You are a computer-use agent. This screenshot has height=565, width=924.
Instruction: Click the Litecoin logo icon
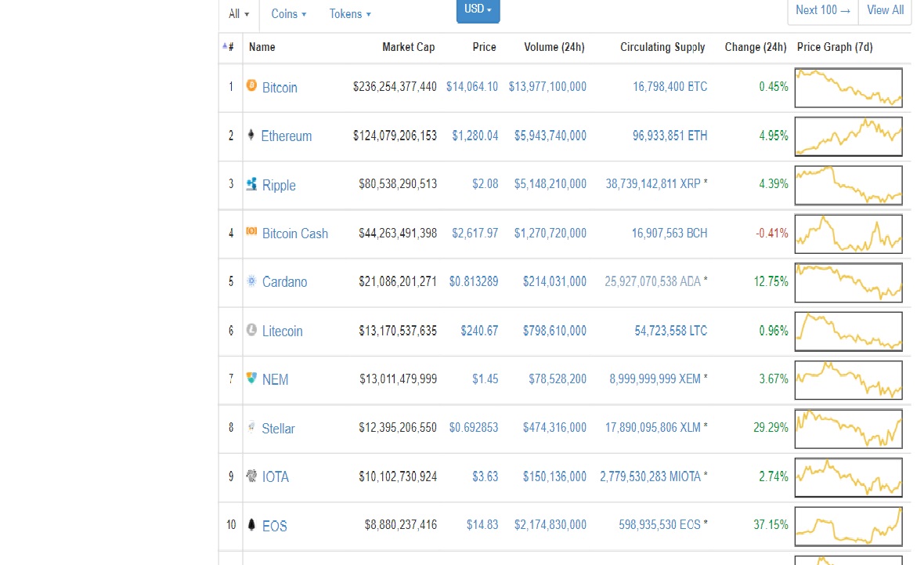coord(251,330)
